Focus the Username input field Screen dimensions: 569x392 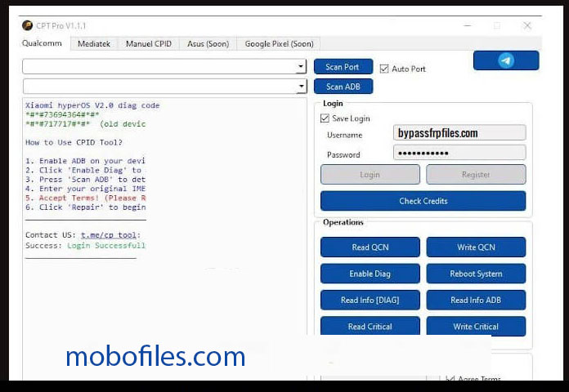point(459,133)
